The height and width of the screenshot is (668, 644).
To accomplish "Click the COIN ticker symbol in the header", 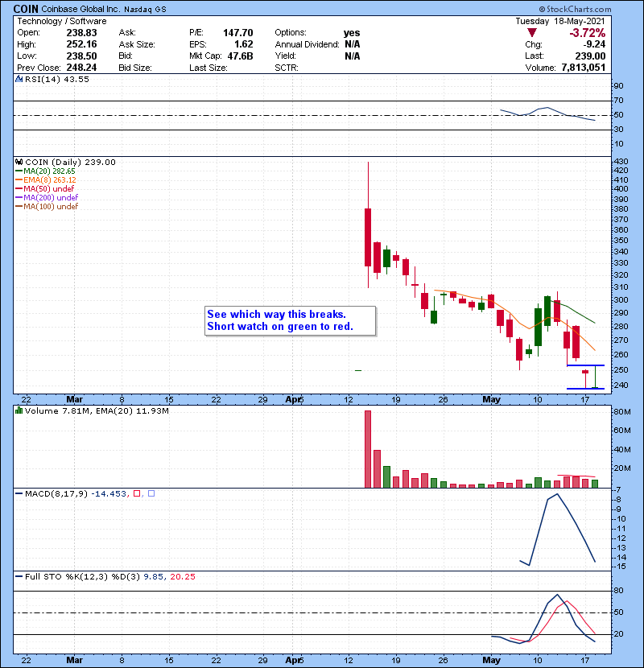I will [x=26, y=9].
